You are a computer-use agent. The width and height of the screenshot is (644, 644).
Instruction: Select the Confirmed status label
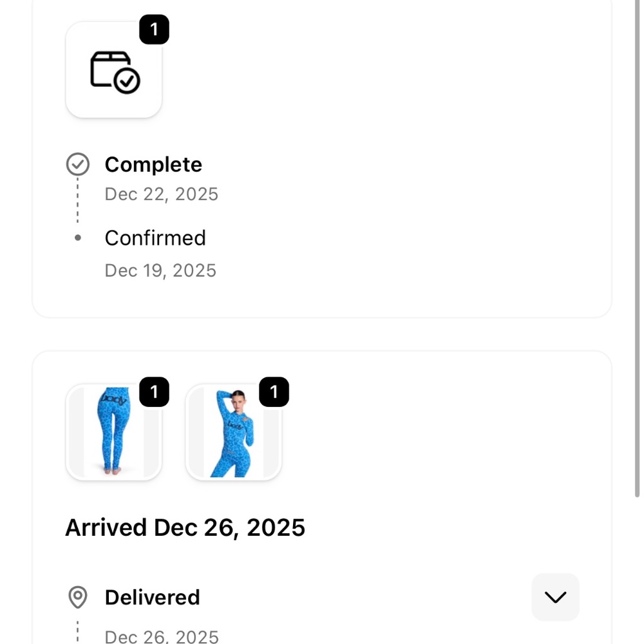[x=155, y=238]
